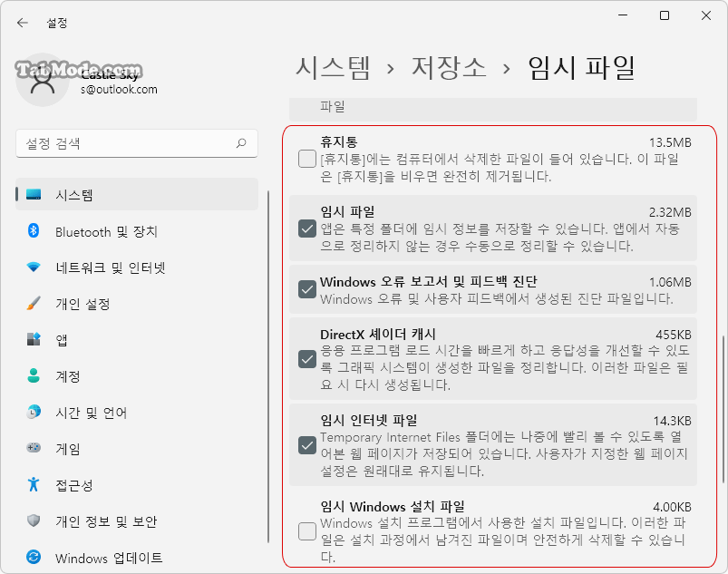The height and width of the screenshot is (574, 728).
Task: Click the search magnifier icon
Action: point(241,143)
